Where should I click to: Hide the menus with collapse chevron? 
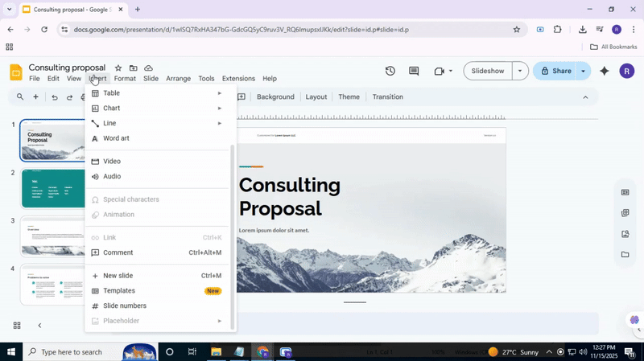[x=585, y=97]
